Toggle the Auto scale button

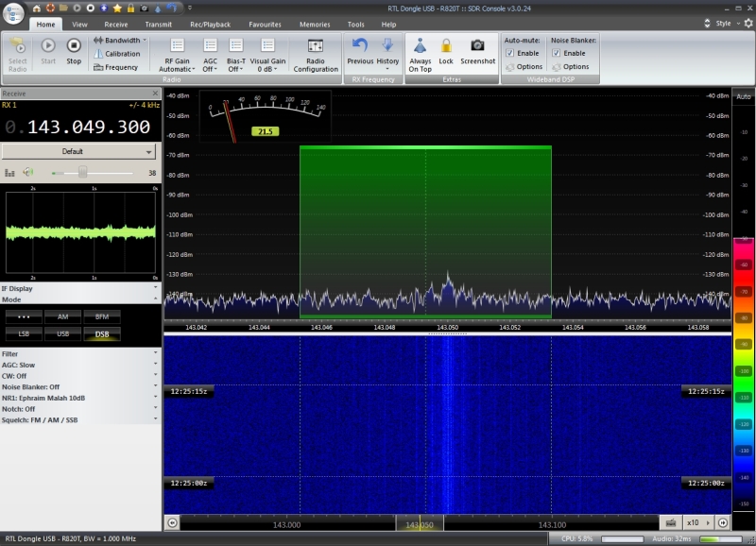744,96
